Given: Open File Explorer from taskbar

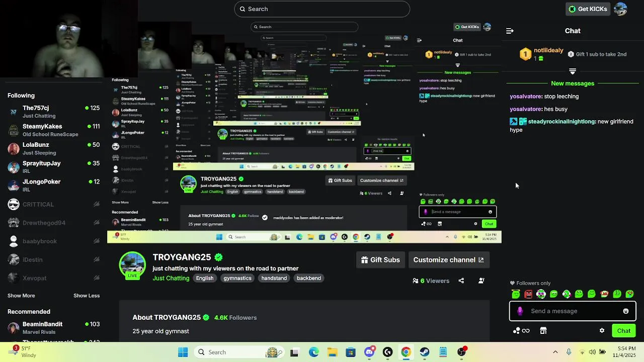Looking at the screenshot, I should 332,352.
